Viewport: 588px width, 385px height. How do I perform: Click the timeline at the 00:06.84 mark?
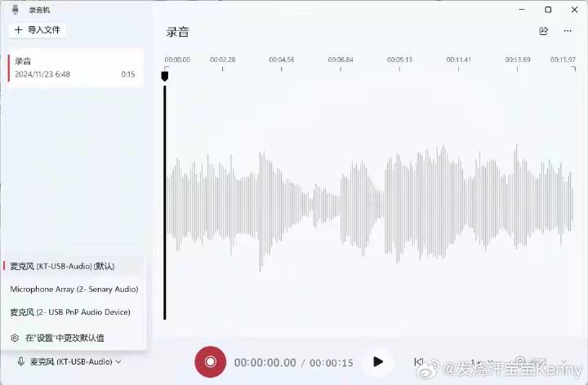click(x=340, y=64)
